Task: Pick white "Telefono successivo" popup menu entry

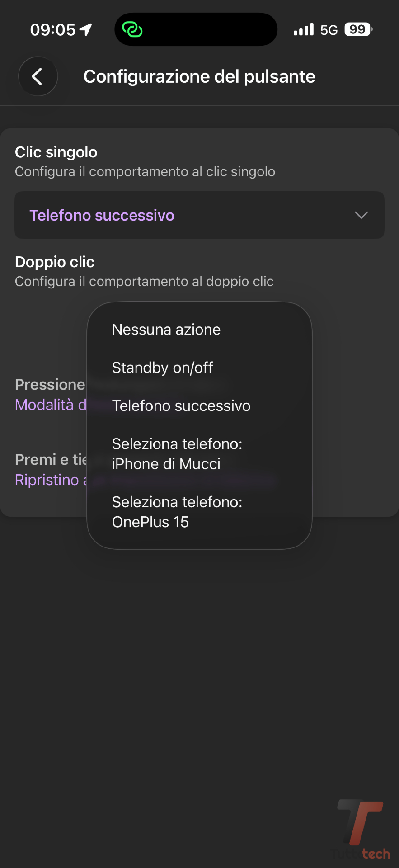Action: click(181, 406)
